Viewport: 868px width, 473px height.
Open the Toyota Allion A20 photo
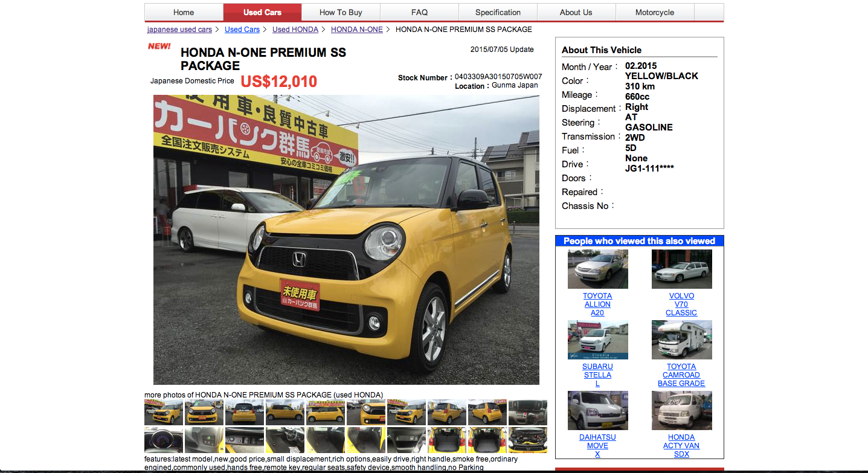597,269
